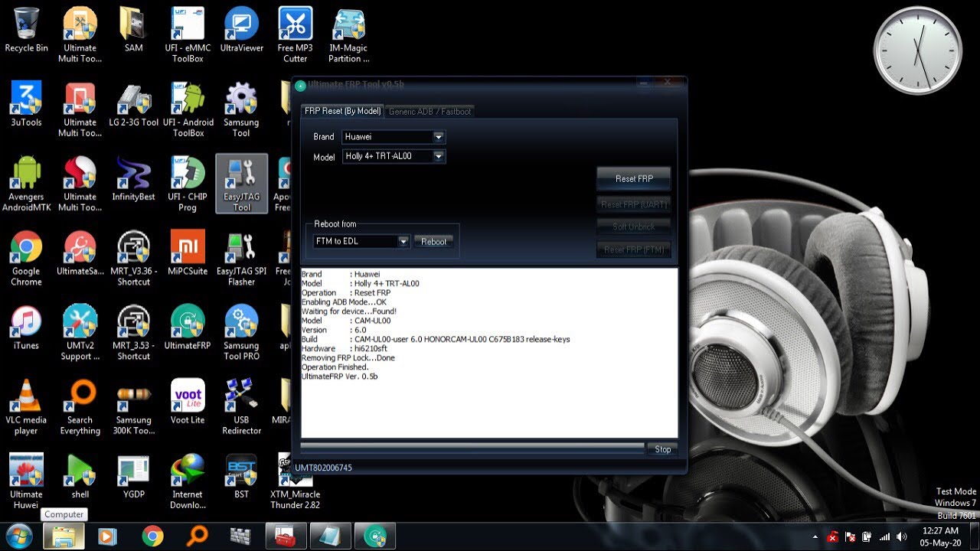Open Samsung 300K Tool shortcut
Viewport: 980px width, 551px height.
point(133,406)
